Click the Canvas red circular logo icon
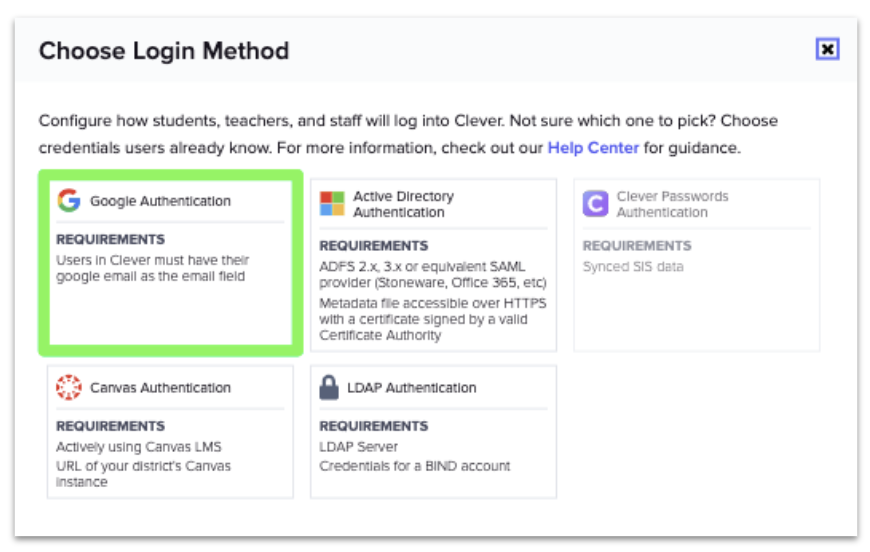 tap(69, 388)
